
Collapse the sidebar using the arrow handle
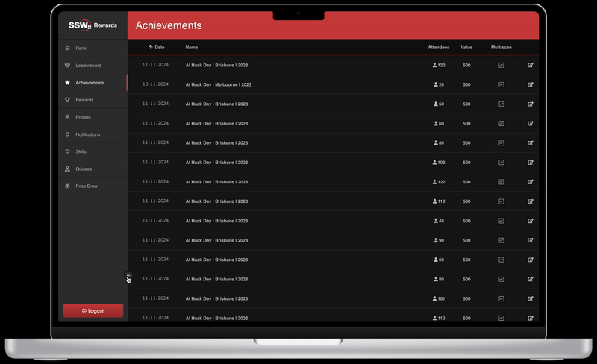pos(128,276)
